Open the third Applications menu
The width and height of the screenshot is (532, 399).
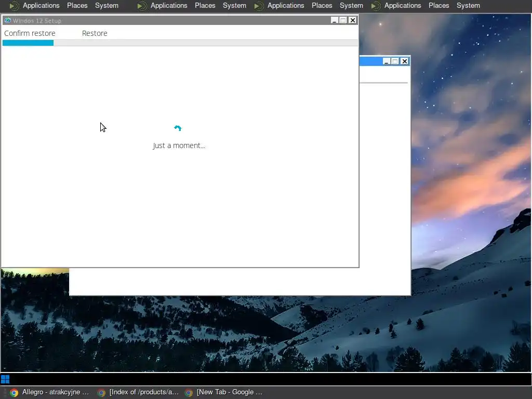[x=286, y=5]
